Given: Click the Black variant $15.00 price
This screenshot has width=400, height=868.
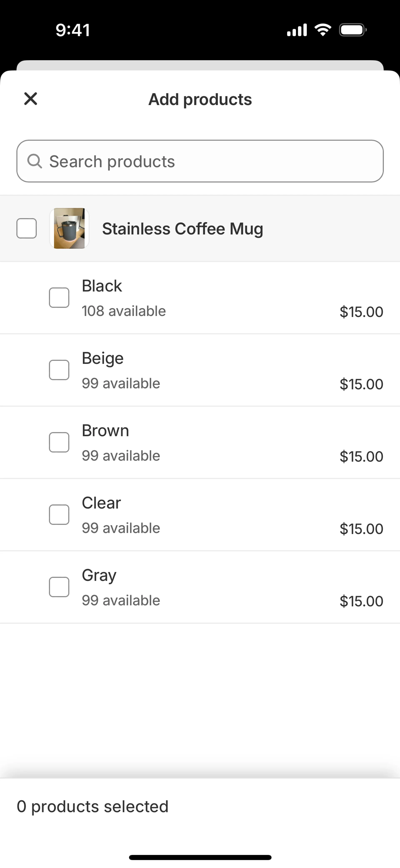Looking at the screenshot, I should (x=361, y=312).
